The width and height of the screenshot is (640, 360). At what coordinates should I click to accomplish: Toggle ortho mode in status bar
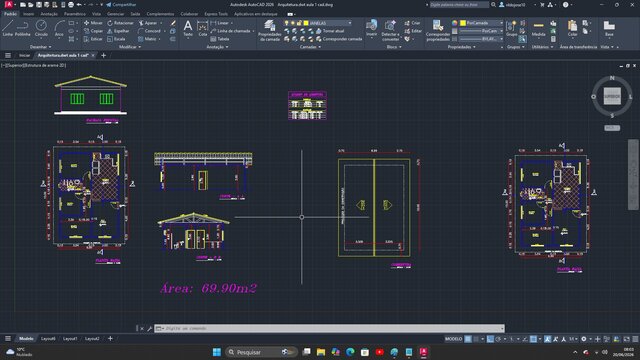(x=490, y=339)
